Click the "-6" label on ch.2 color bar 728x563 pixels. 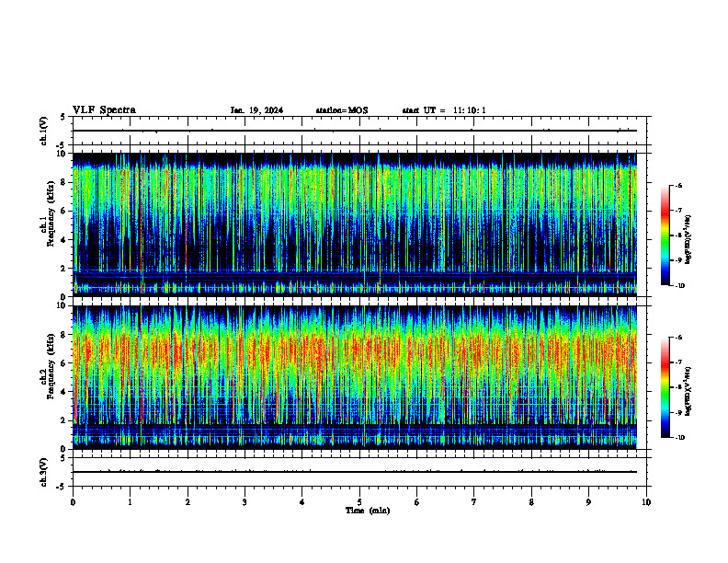click(x=678, y=338)
